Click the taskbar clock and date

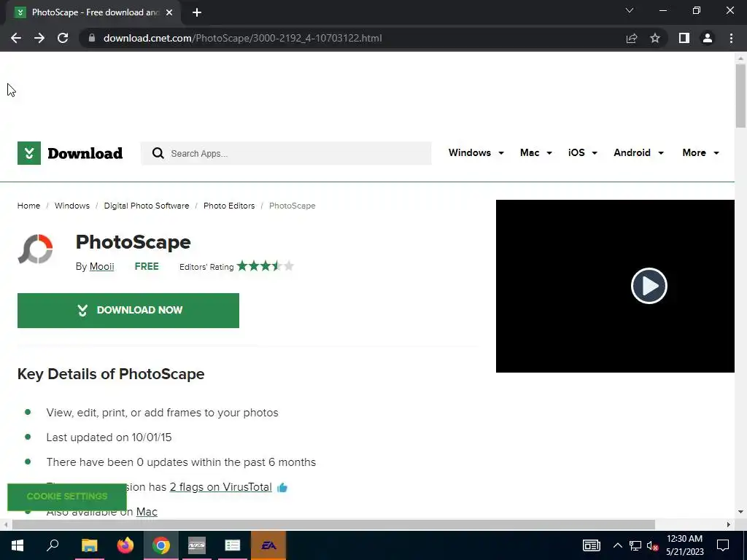coord(684,545)
